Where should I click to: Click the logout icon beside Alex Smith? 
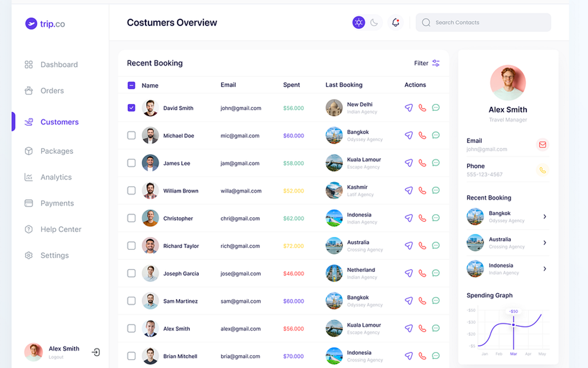(x=96, y=352)
